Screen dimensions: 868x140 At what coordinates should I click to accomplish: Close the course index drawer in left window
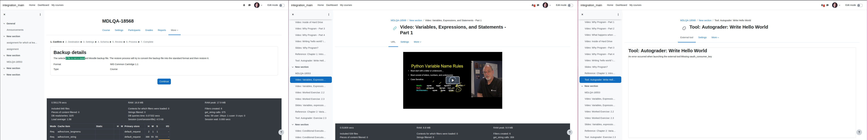[x=4, y=15]
